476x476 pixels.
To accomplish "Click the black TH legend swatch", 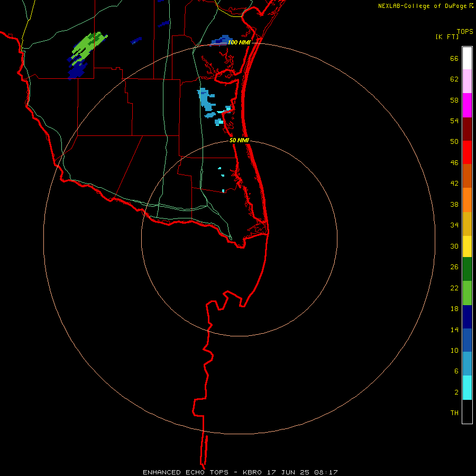I will (x=467, y=411).
